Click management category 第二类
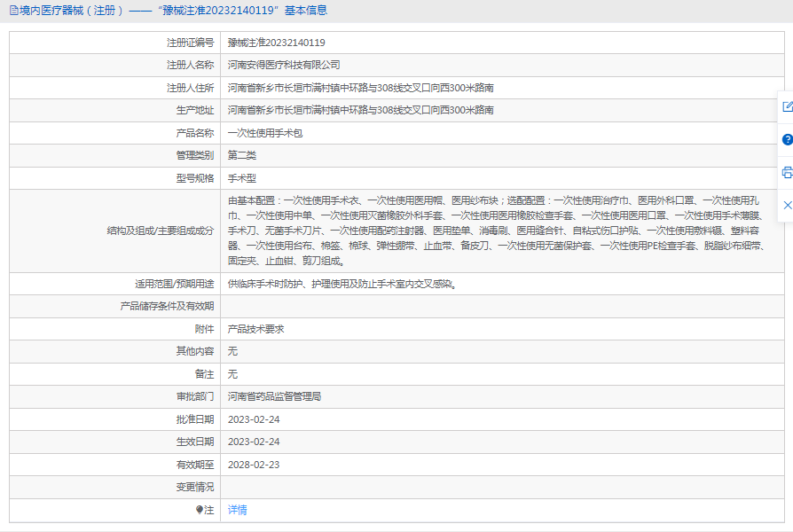The width and height of the screenshot is (793, 532). [x=242, y=155]
